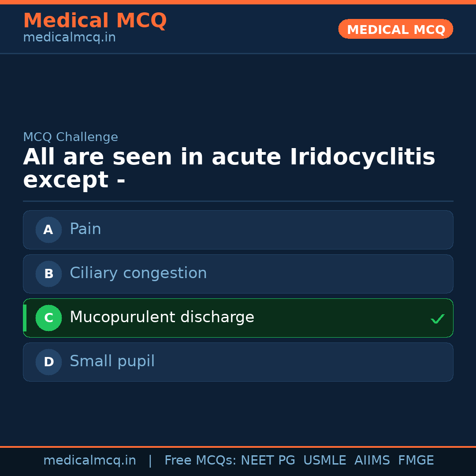Click the letter A circle icon

[48, 230]
